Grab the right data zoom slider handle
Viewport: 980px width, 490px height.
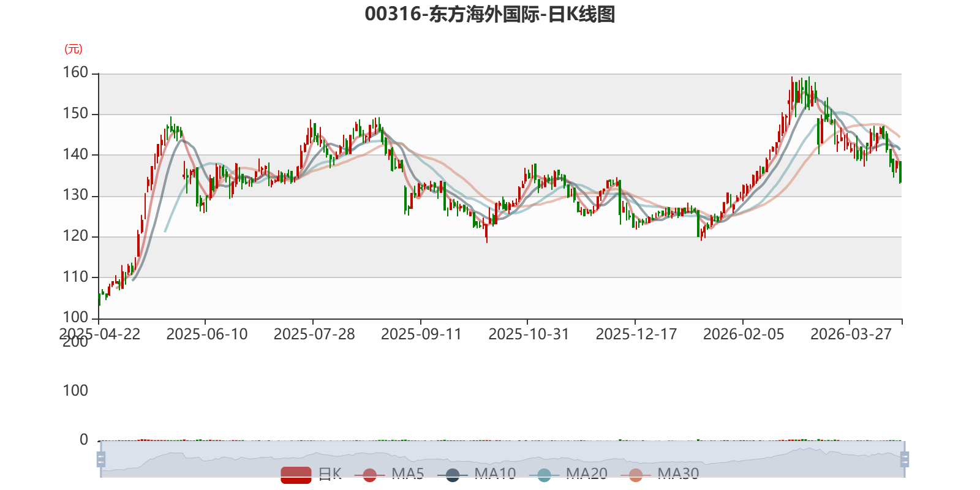tap(904, 459)
